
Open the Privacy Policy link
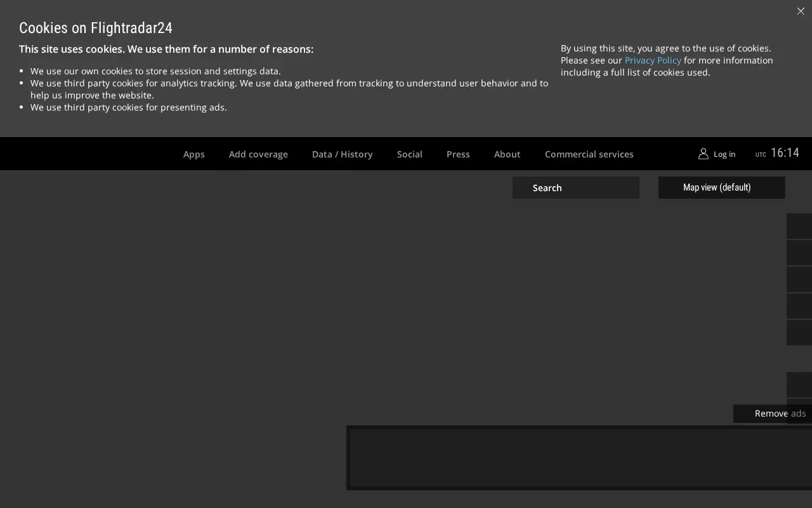pyautogui.click(x=653, y=60)
